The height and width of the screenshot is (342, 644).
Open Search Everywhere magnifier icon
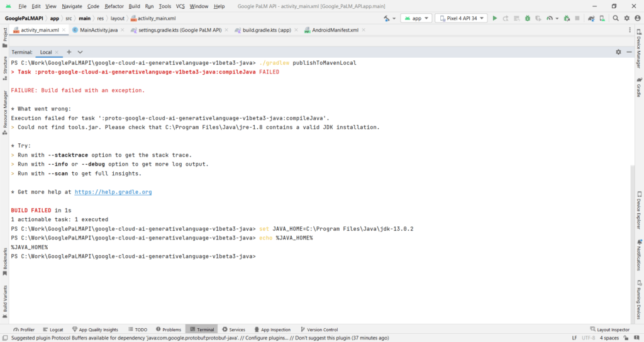tap(616, 18)
